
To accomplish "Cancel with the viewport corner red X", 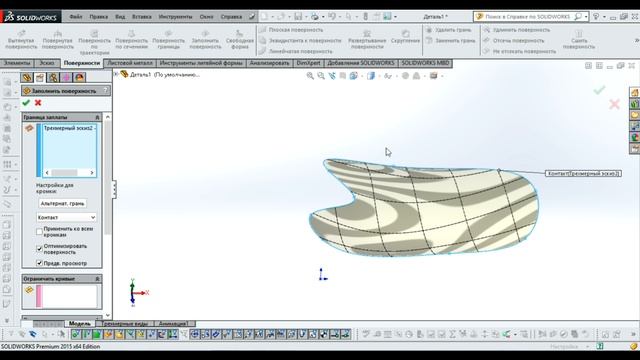I will pyautogui.click(x=614, y=104).
